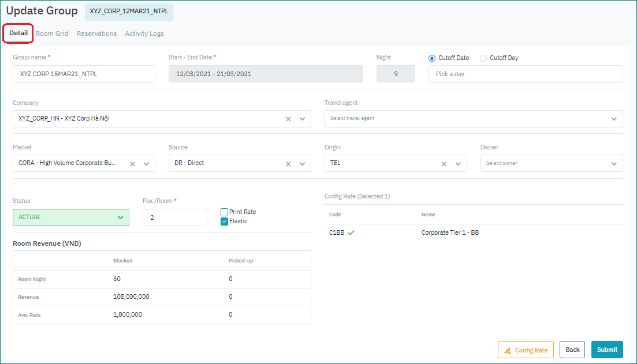
Task: Open the Owner selection dropdown
Action: pyautogui.click(x=613, y=164)
